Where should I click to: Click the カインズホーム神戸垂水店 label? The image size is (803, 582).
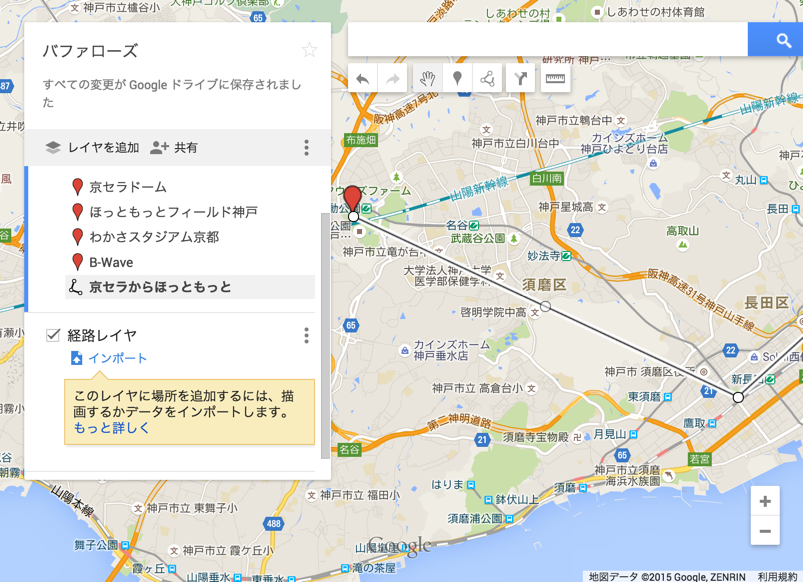pos(451,350)
